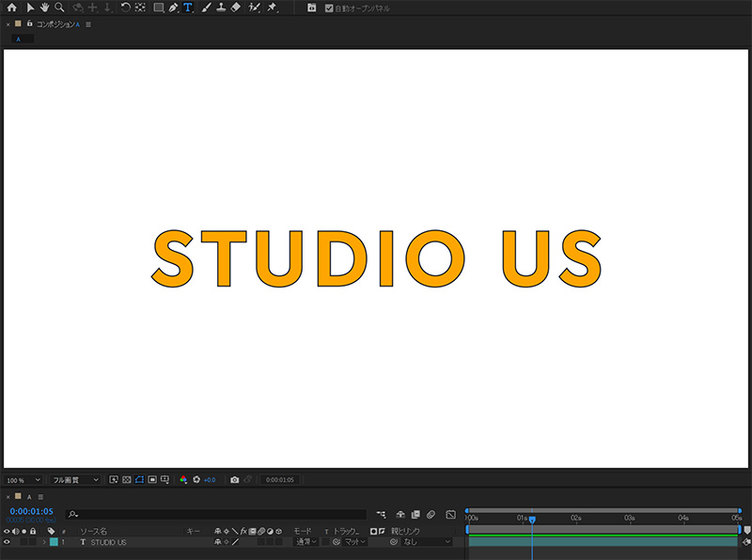752x560 pixels.
Task: Select the Zoom magnifier tool
Action: (58, 8)
